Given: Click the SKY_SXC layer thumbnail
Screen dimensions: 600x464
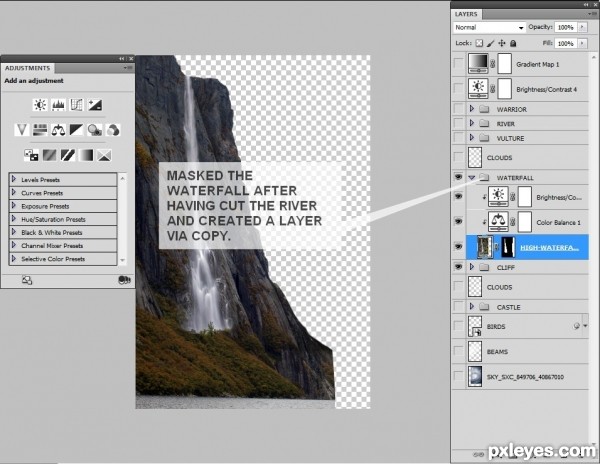Looking at the screenshot, I should (x=475, y=376).
